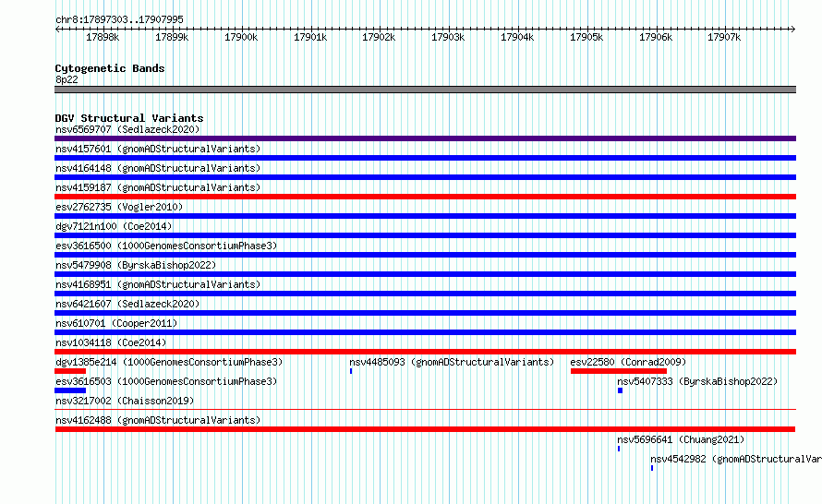The width and height of the screenshot is (822, 504).
Task: Open nsv5479908 (ByrskaBishop2022) variant label
Action: coord(136,265)
